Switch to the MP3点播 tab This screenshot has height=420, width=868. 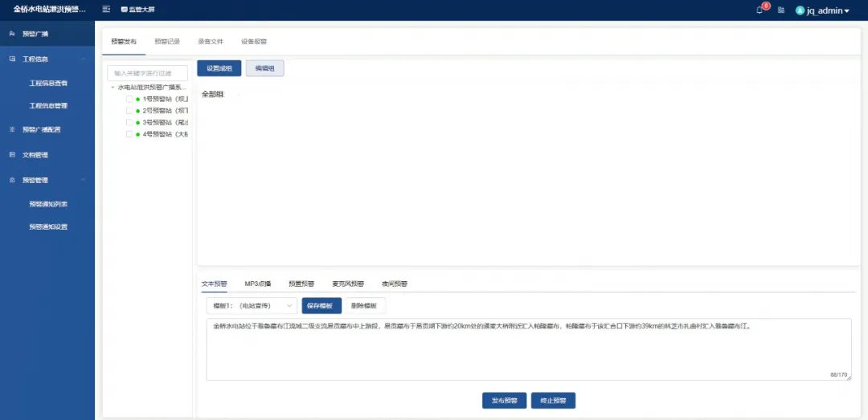[x=258, y=283]
